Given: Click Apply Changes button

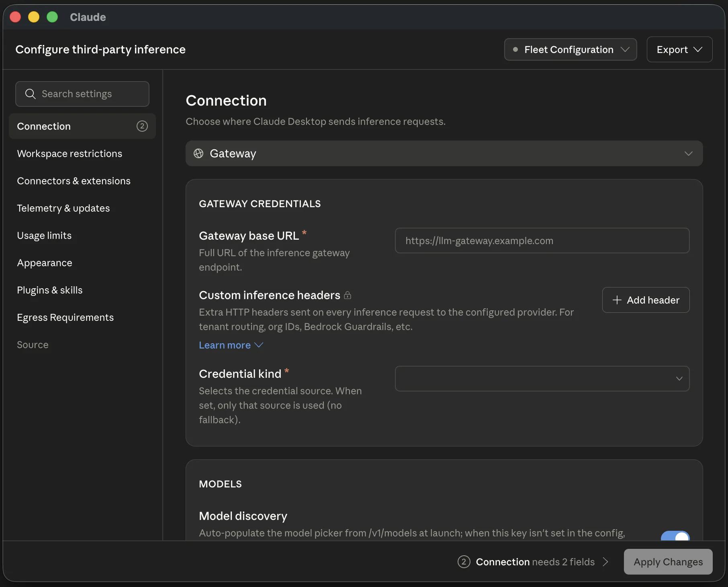Looking at the screenshot, I should click(x=668, y=562).
